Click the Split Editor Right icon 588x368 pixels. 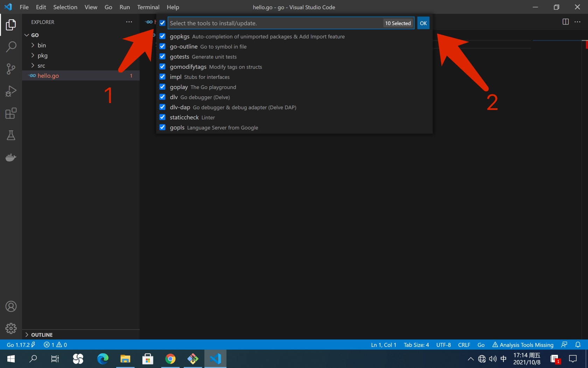[566, 22]
